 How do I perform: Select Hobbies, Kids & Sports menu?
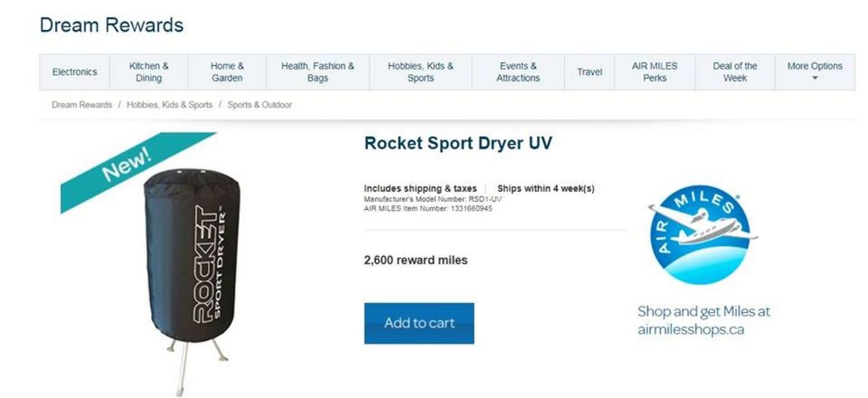coord(420,72)
